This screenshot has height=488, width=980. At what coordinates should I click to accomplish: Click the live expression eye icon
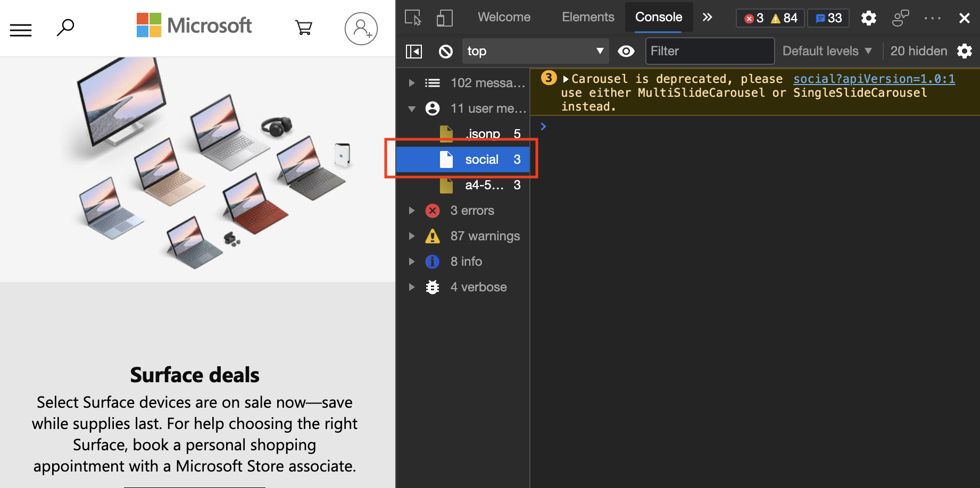pyautogui.click(x=626, y=51)
